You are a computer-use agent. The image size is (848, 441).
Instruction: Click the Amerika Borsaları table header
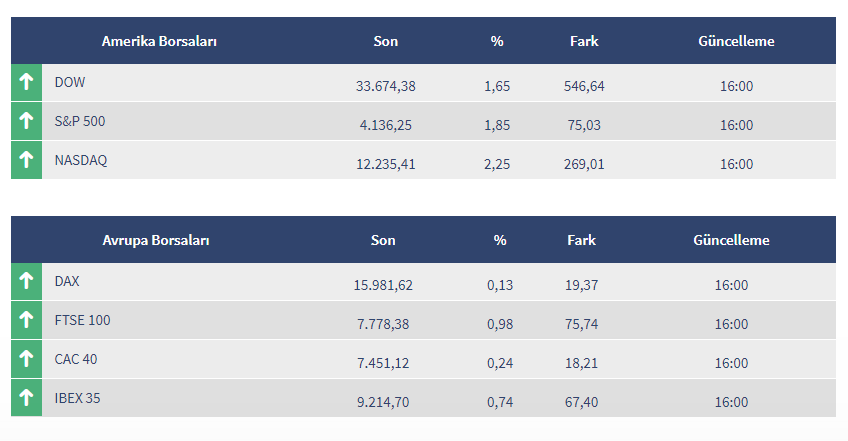[160, 41]
